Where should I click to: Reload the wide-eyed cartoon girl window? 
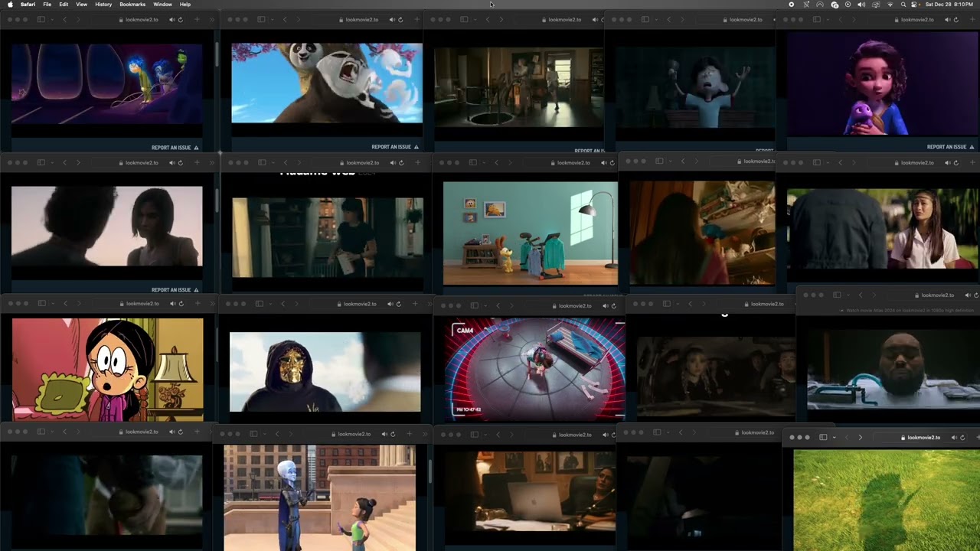click(180, 303)
